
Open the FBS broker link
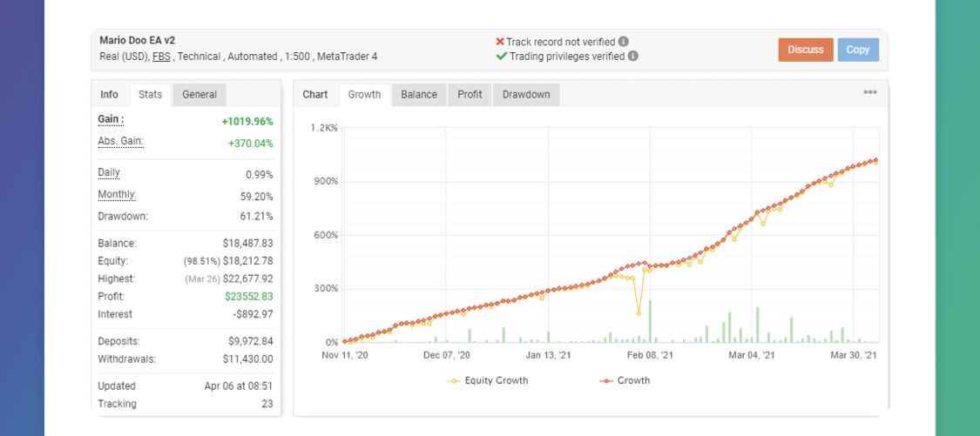pyautogui.click(x=161, y=57)
